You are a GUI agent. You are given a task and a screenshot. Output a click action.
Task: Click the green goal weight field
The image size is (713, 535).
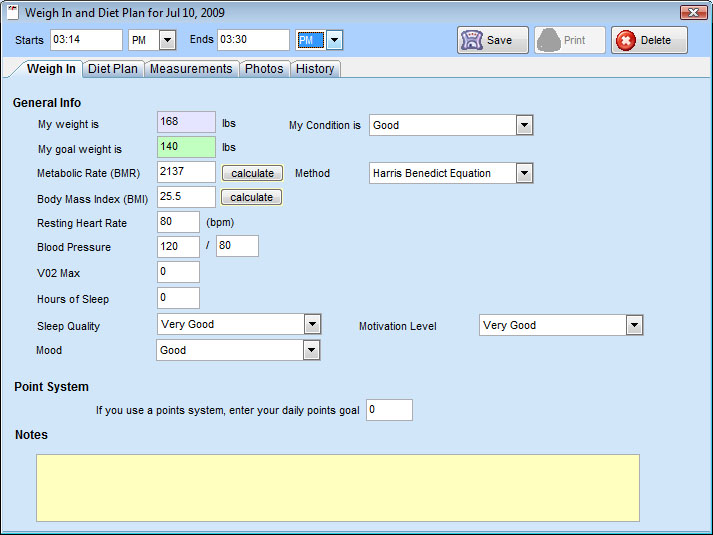[186, 148]
